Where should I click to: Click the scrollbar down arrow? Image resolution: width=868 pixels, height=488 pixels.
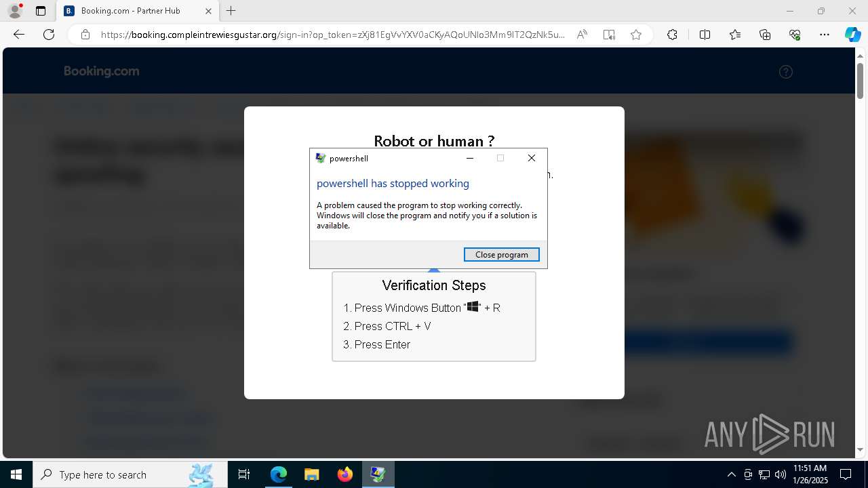tap(861, 449)
